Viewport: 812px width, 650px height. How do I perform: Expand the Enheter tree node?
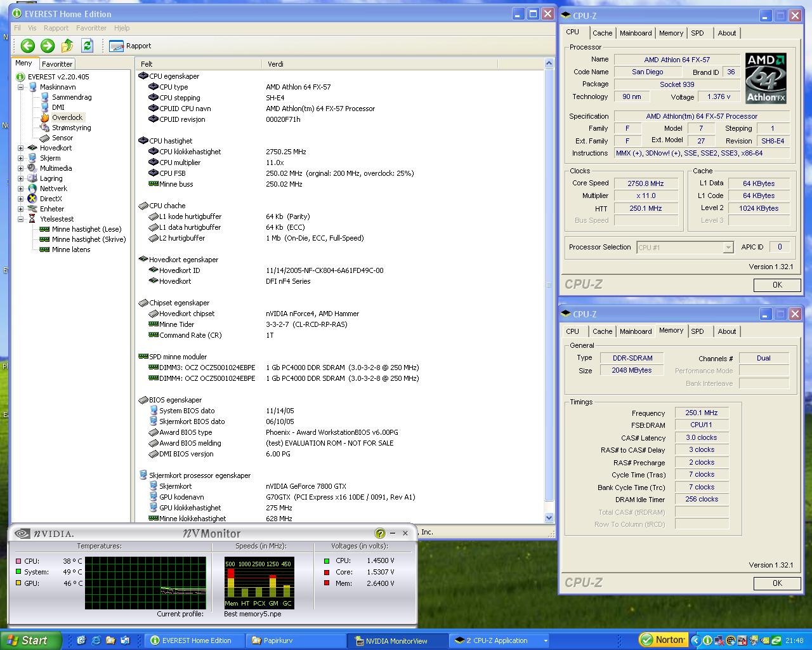pyautogui.click(x=21, y=209)
